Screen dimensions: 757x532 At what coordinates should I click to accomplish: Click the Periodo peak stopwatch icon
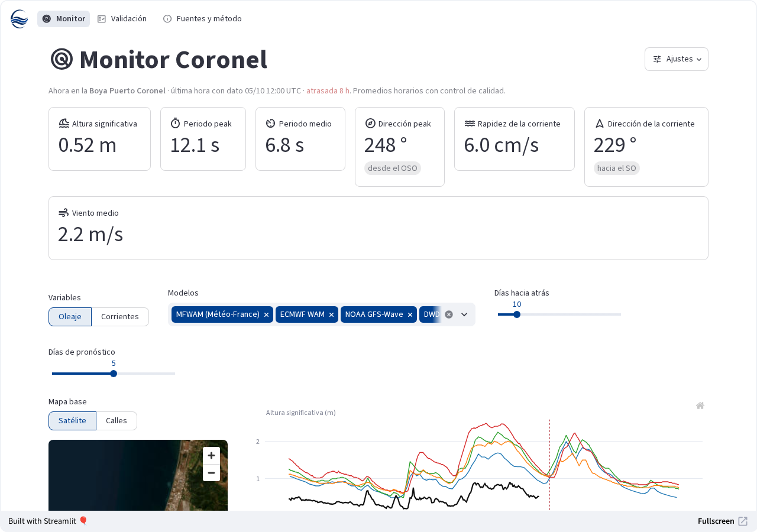[175, 124]
